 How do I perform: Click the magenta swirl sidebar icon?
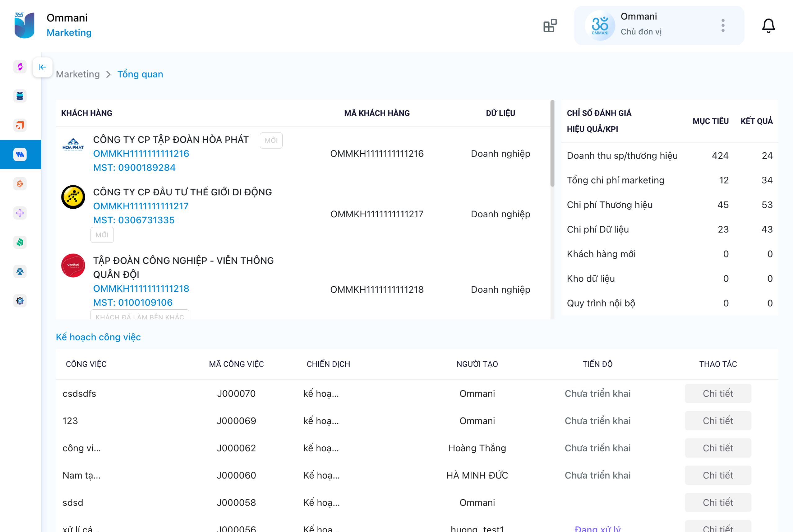click(x=20, y=67)
